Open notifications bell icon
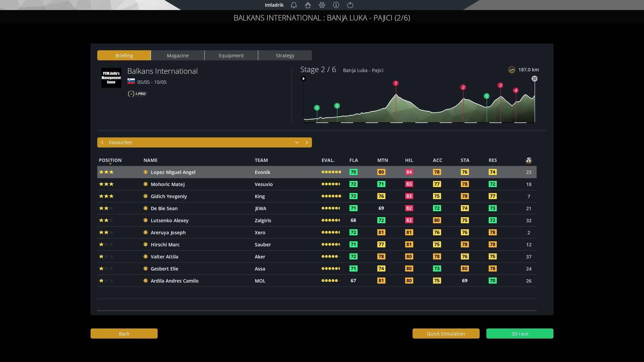644x362 pixels. click(x=294, y=5)
